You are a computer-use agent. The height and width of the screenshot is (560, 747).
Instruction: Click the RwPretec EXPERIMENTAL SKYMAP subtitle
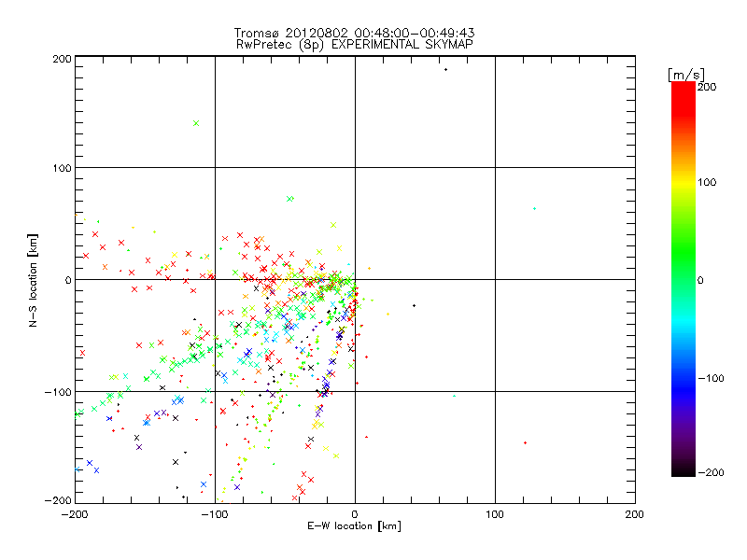click(x=354, y=44)
